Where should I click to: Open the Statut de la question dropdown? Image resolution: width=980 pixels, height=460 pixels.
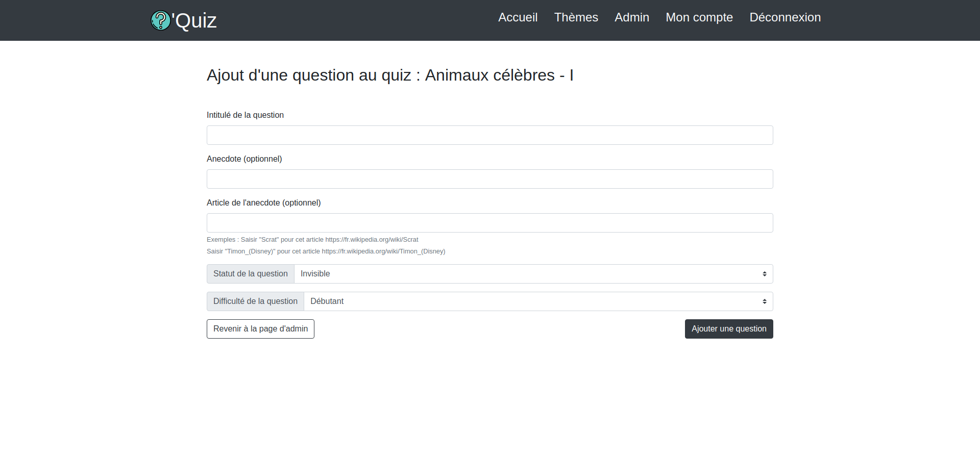click(534, 274)
